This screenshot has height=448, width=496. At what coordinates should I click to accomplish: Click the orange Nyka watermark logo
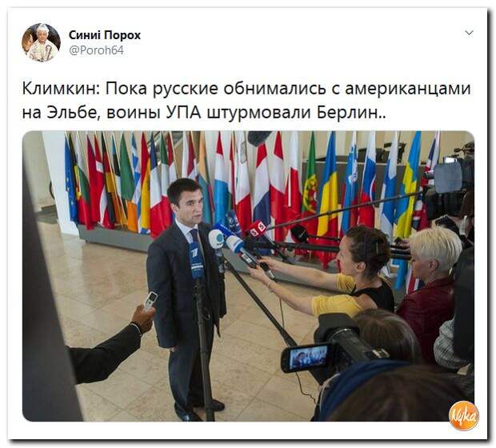pos(464,416)
